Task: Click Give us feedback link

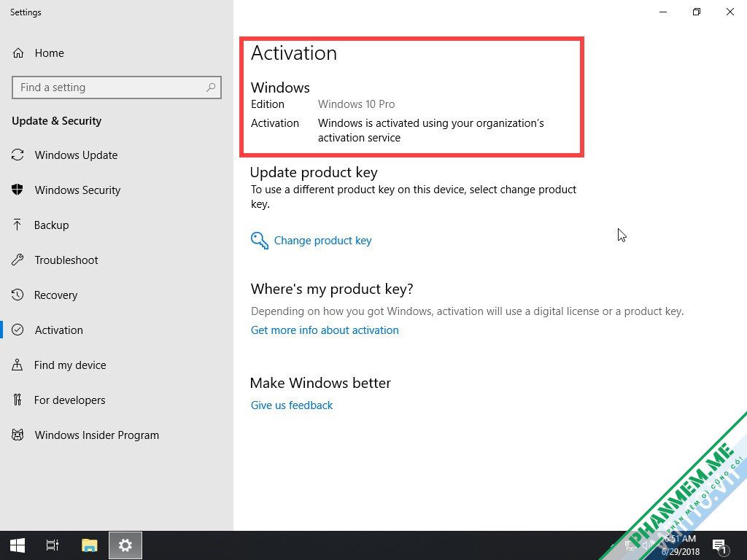Action: click(x=292, y=405)
